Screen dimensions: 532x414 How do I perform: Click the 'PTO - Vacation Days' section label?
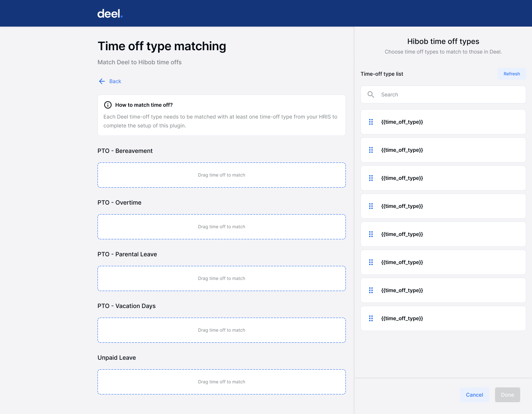pos(126,306)
